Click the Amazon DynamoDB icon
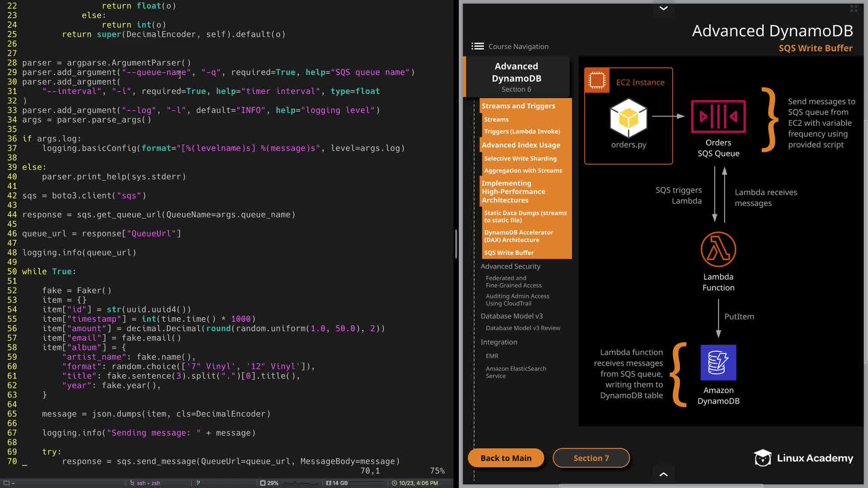This screenshot has width=868, height=488. click(x=718, y=362)
